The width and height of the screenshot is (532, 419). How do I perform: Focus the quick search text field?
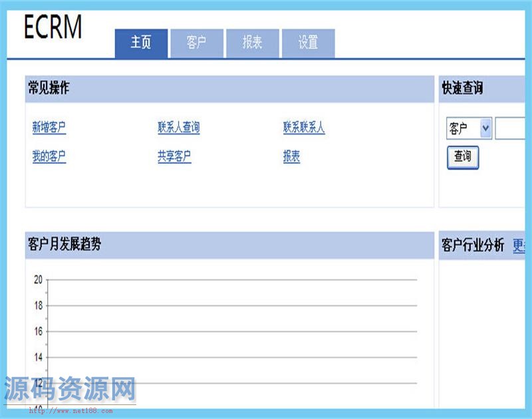tap(510, 128)
